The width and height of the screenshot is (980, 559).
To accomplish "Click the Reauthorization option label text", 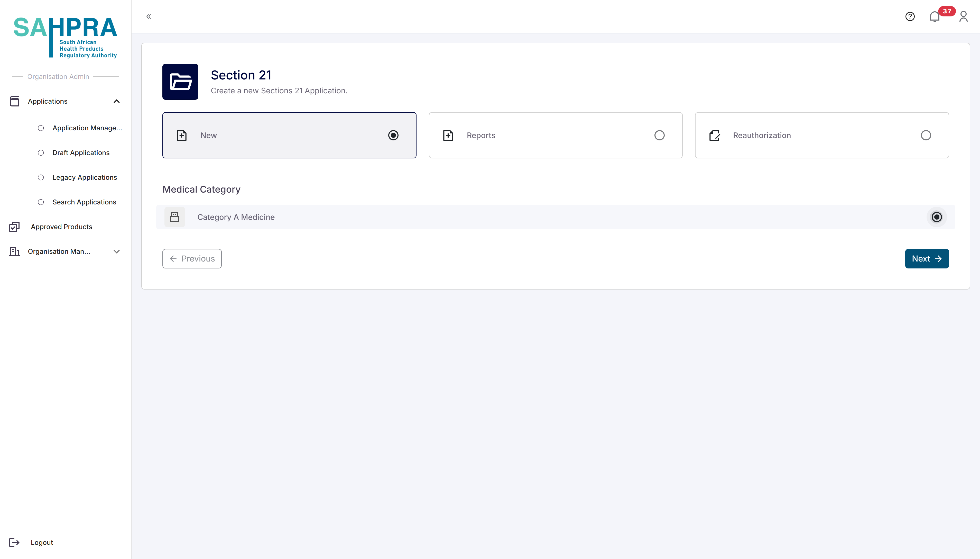I will coord(762,135).
